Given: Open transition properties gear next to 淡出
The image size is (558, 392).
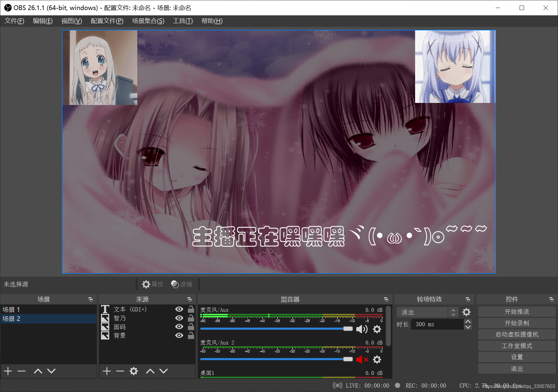Looking at the screenshot, I should click(466, 312).
